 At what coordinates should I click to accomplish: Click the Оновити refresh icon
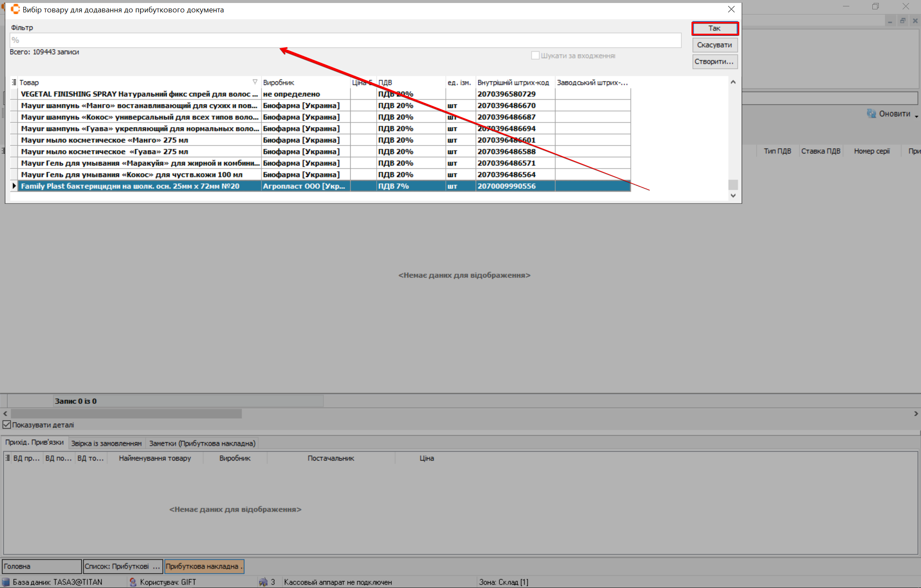pyautogui.click(x=871, y=114)
